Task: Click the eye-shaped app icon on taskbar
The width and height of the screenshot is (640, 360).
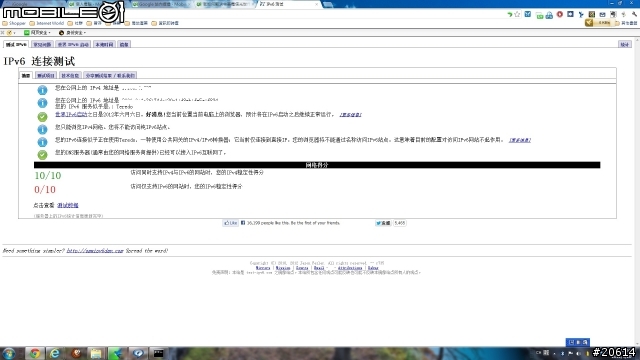Action: pyautogui.click(x=138, y=353)
